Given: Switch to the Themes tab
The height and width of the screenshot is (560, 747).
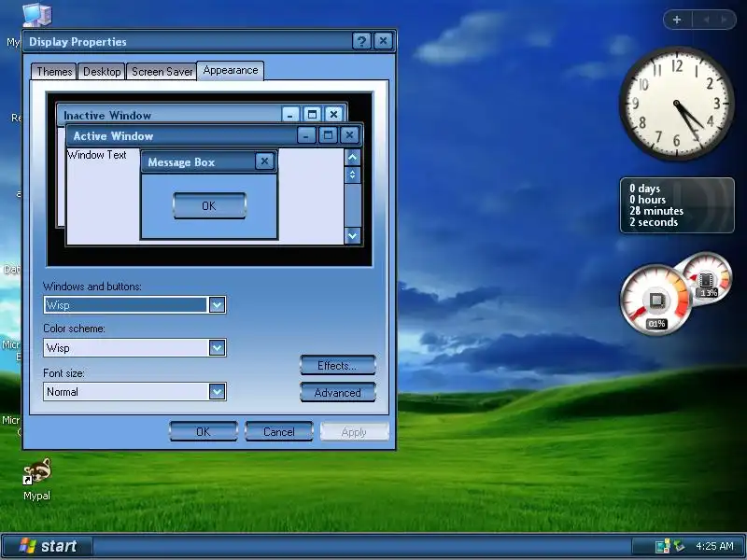Looking at the screenshot, I should point(54,72).
